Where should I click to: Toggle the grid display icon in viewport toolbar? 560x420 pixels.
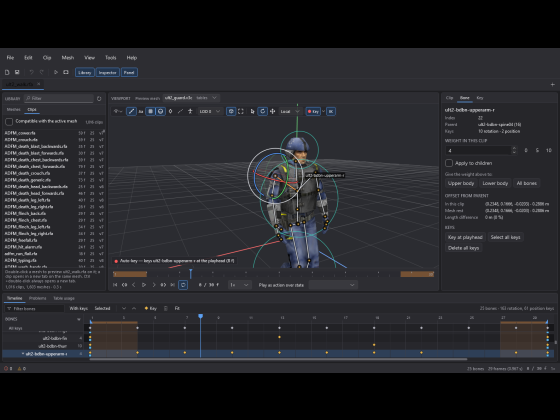(151, 111)
